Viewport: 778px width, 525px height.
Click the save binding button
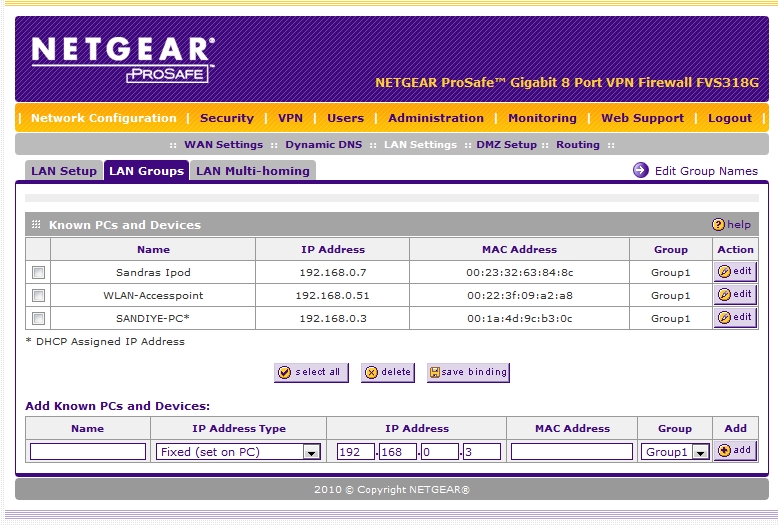point(468,372)
